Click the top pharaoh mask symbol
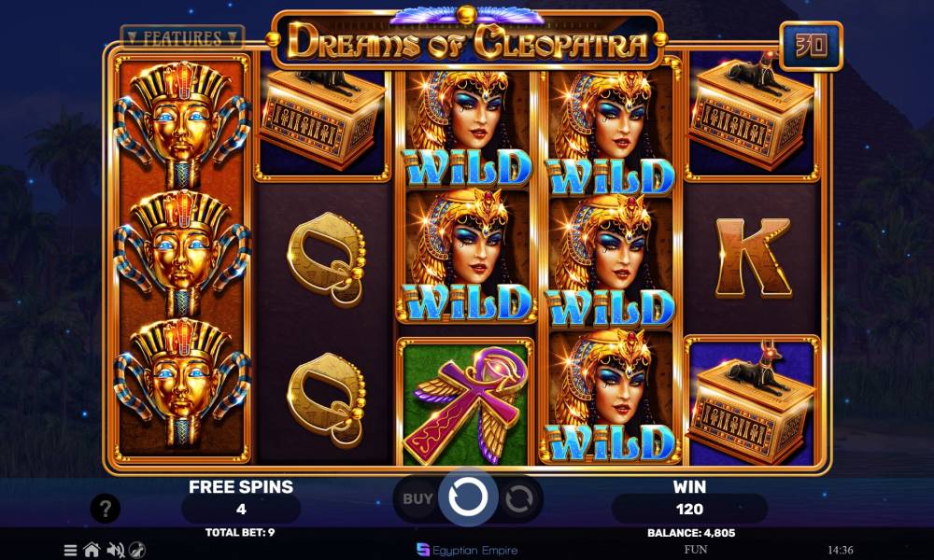The height and width of the screenshot is (560, 934). pyautogui.click(x=182, y=123)
